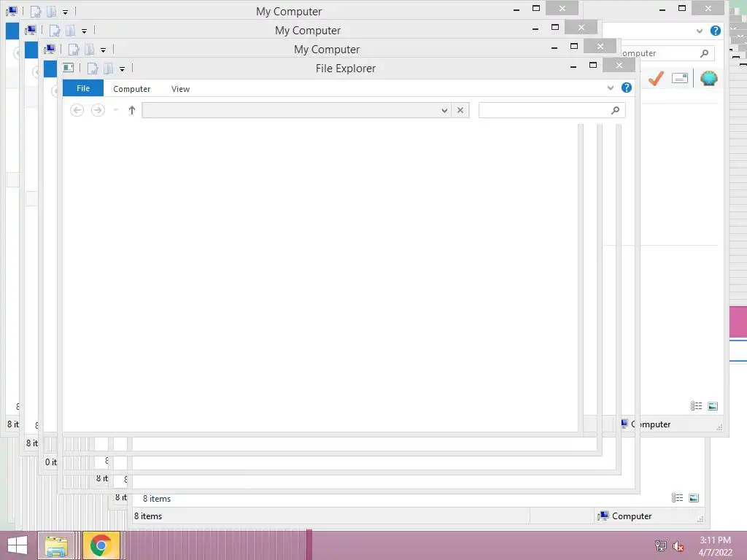Open the View ribbon tab
The image size is (747, 560).
pos(181,88)
